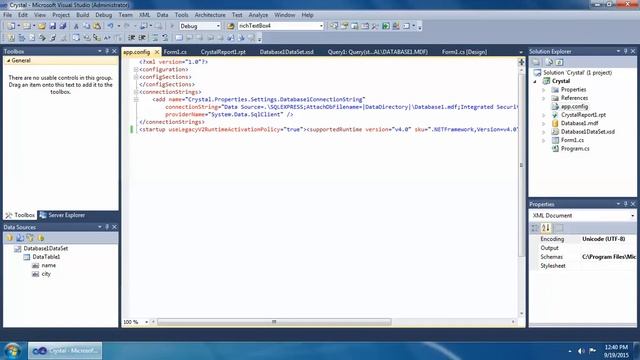Collapse the General toolbox group

[x=8, y=60]
